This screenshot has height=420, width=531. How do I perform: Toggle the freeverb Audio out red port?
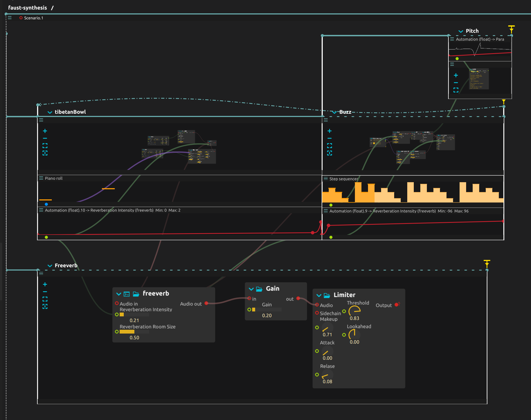point(206,303)
